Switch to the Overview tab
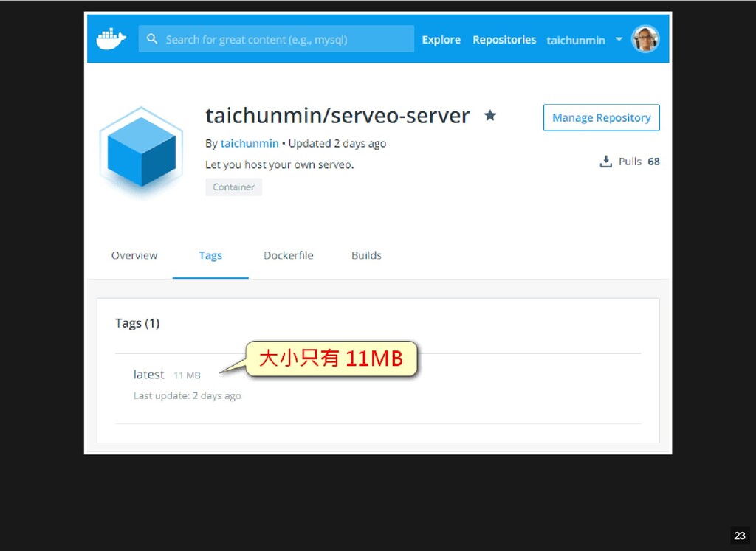The image size is (756, 551). [x=134, y=255]
